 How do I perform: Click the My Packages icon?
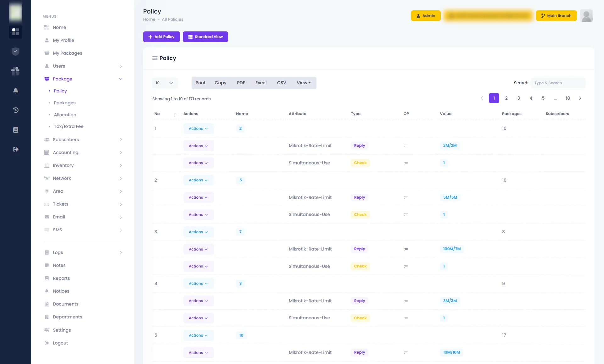coord(47,53)
